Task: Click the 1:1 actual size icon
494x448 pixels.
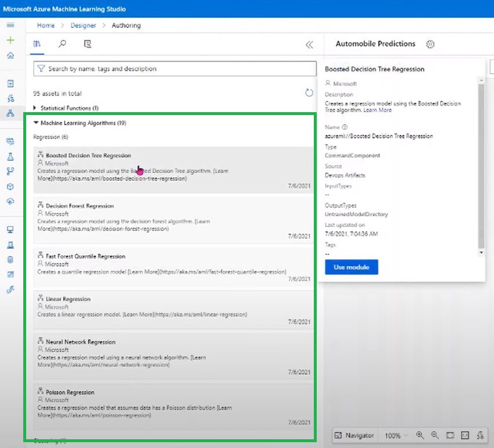Action: pyautogui.click(x=465, y=435)
